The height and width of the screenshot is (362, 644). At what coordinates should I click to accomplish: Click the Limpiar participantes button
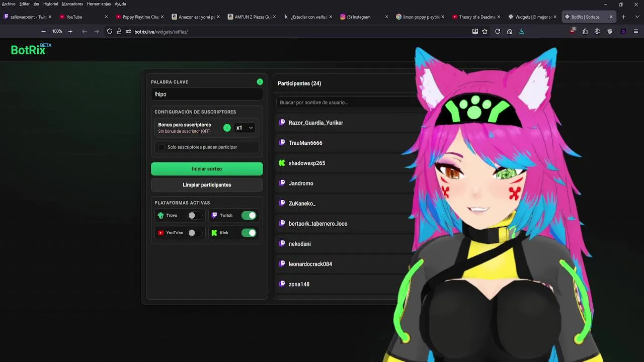[207, 185]
